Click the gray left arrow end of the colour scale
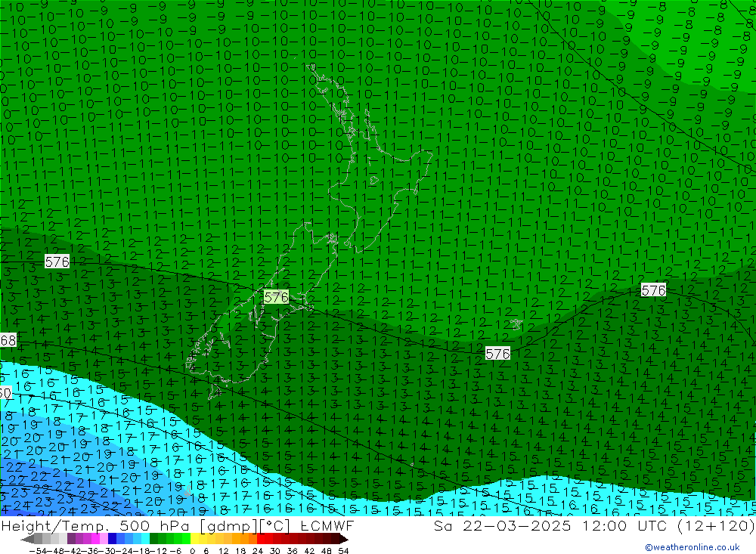Image resolution: width=756 pixels, height=554 pixels. point(27,539)
